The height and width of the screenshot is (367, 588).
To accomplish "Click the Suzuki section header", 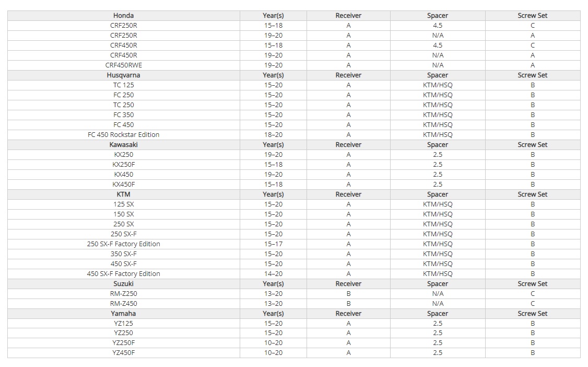I will 123,284.
